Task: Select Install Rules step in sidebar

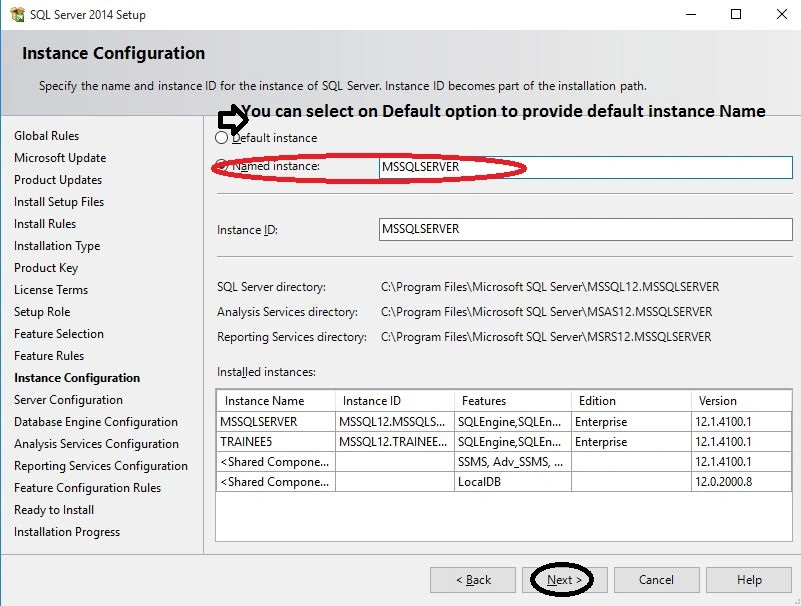Action: [x=45, y=224]
